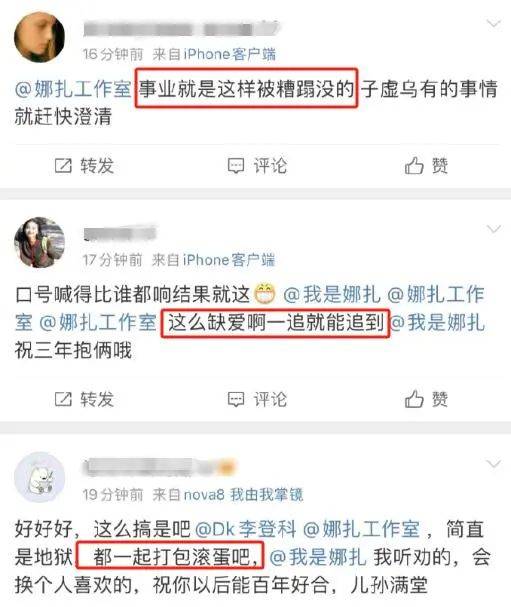Open the first @我是娜扎 mention in the second post
The image size is (511, 607).
click(x=332, y=295)
